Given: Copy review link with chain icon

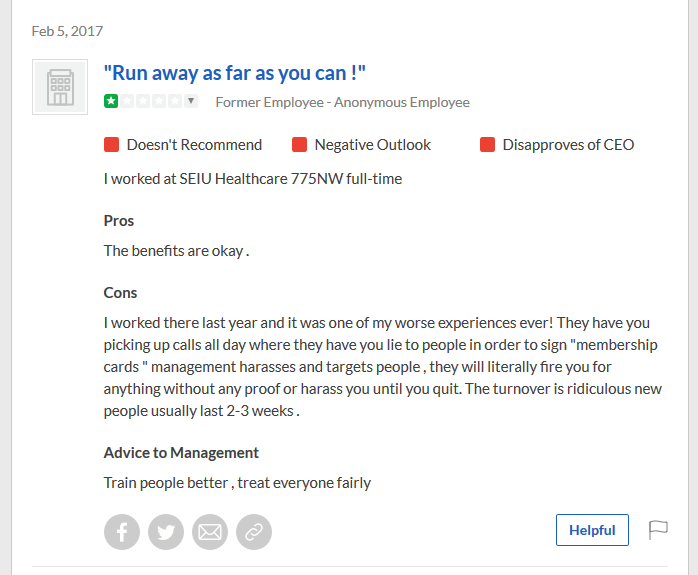Looking at the screenshot, I should 254,532.
